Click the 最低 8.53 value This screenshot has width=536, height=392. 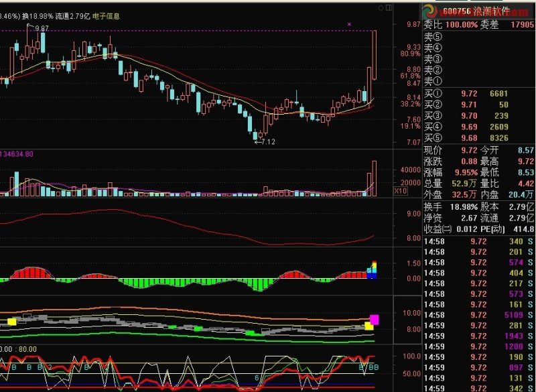click(525, 172)
